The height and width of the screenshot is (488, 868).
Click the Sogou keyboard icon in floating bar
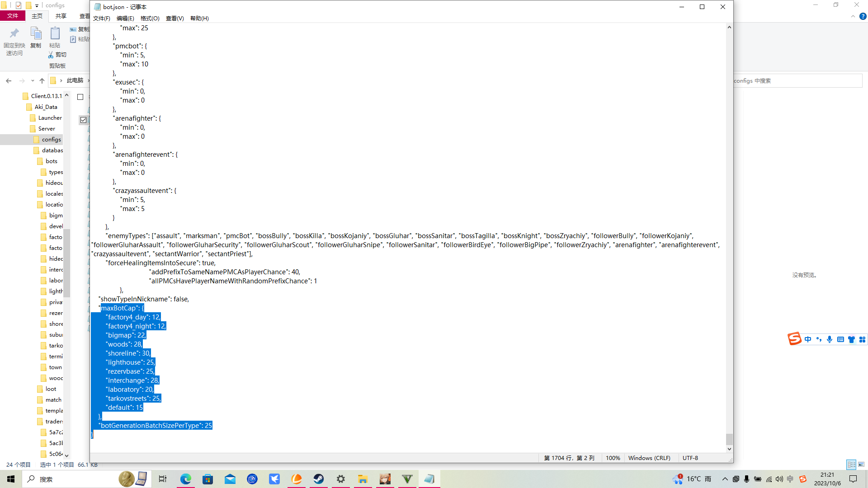[840, 339]
